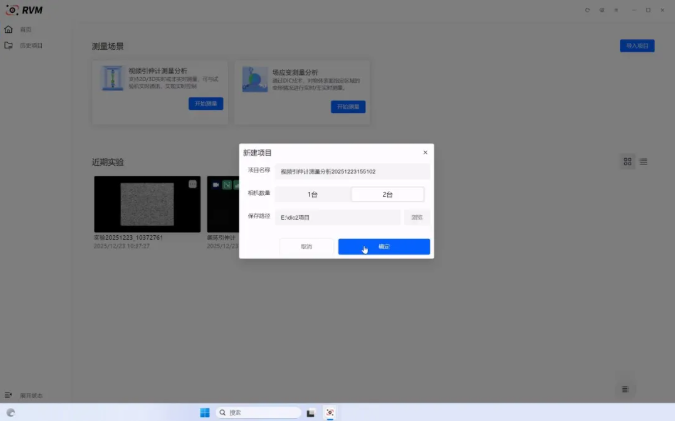Switch recent experiments to list view

tap(643, 162)
